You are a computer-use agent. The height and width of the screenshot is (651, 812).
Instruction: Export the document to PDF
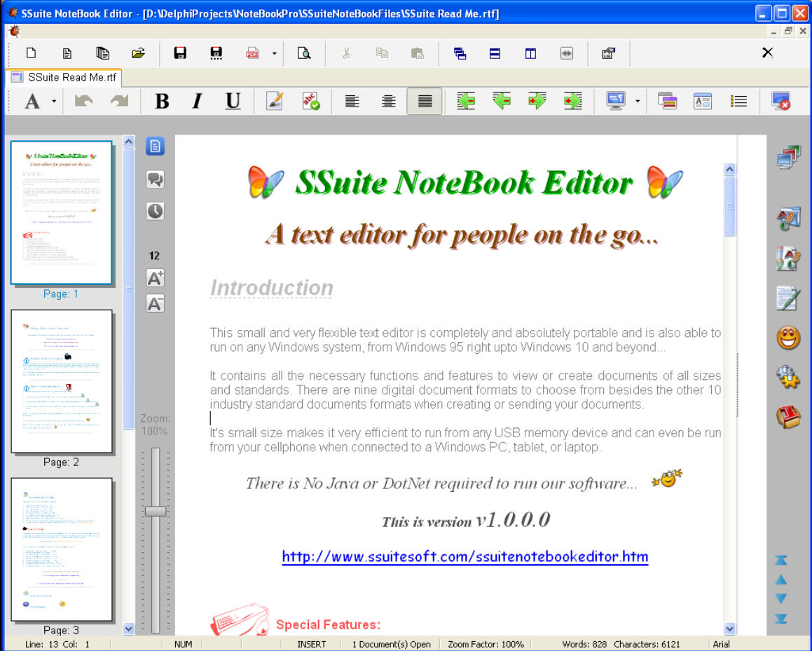coord(252,53)
